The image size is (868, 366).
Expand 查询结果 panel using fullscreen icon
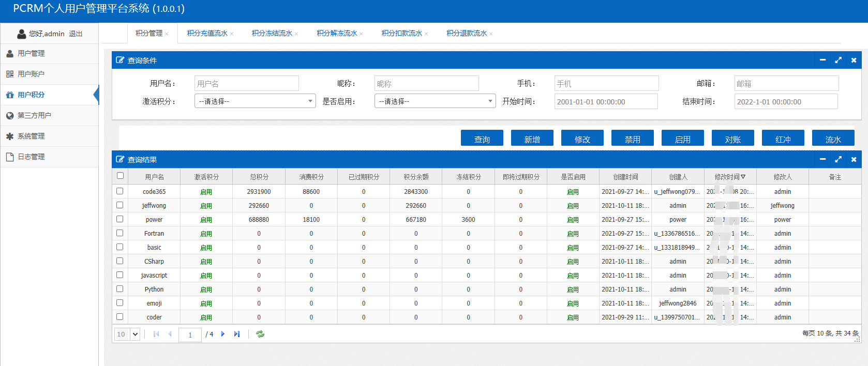(x=838, y=159)
